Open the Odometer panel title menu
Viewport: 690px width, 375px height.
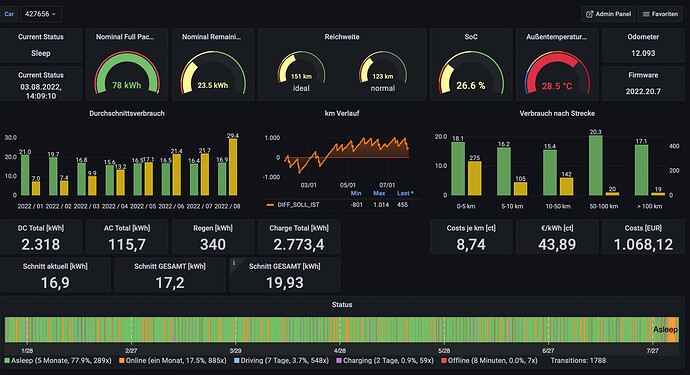click(643, 37)
